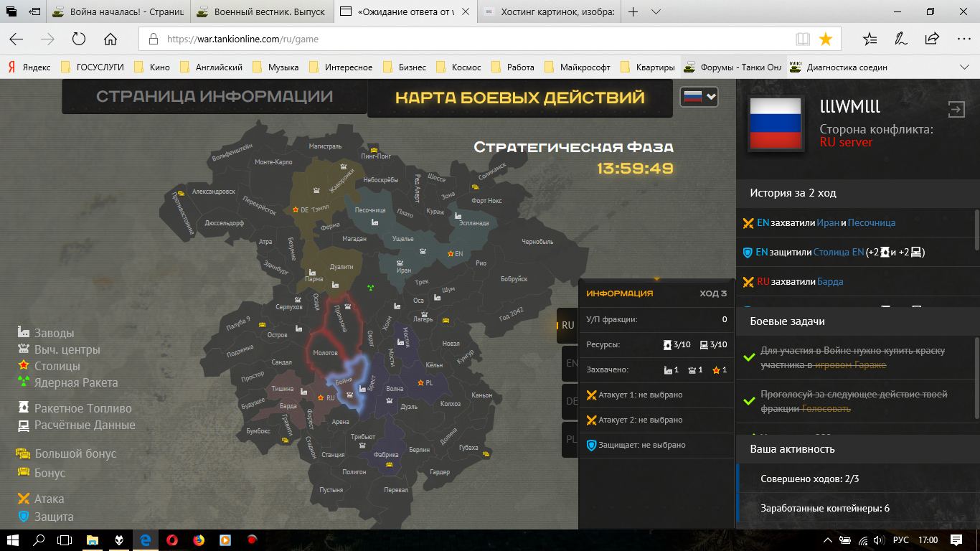Switch to the "Военный вестник. Выпуск" tab
This screenshot has height=551, width=980.
(262, 12)
